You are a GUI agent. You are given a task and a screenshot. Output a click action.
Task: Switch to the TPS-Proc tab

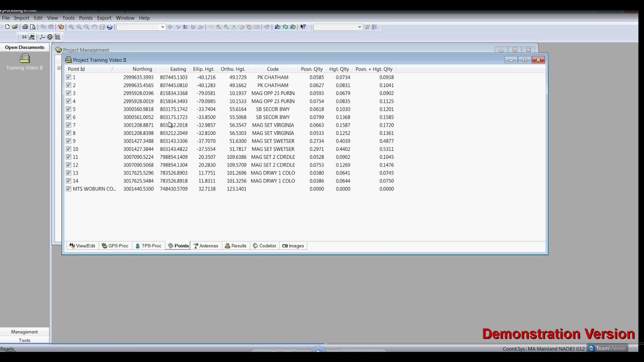148,246
